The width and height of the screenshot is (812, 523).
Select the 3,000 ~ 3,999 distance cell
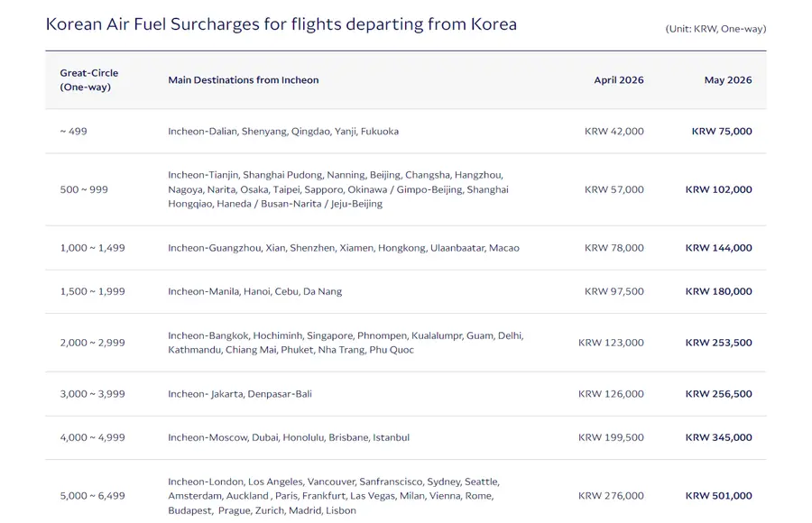tap(93, 393)
